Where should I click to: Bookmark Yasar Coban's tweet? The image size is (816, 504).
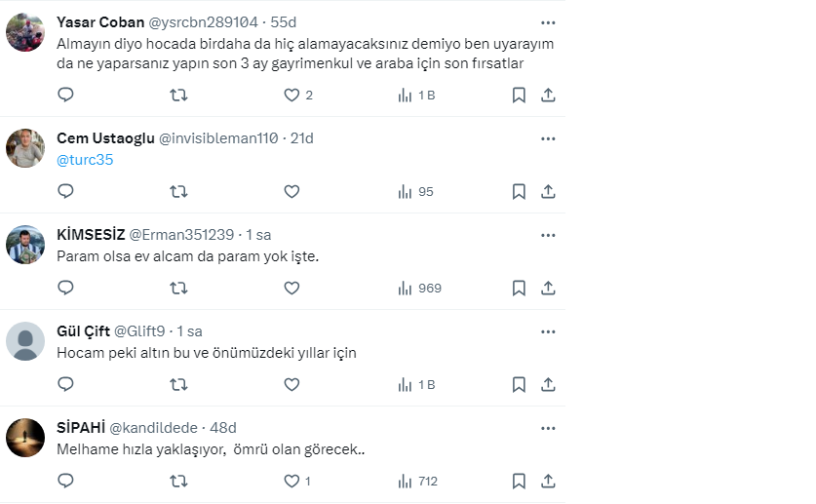[519, 96]
